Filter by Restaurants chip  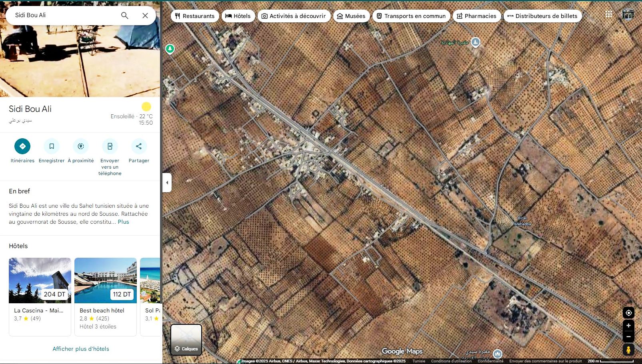coord(195,16)
